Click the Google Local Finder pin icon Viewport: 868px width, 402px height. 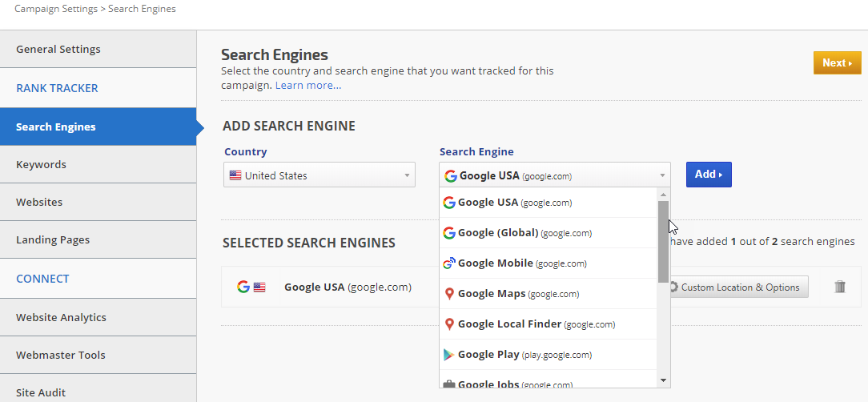point(449,324)
